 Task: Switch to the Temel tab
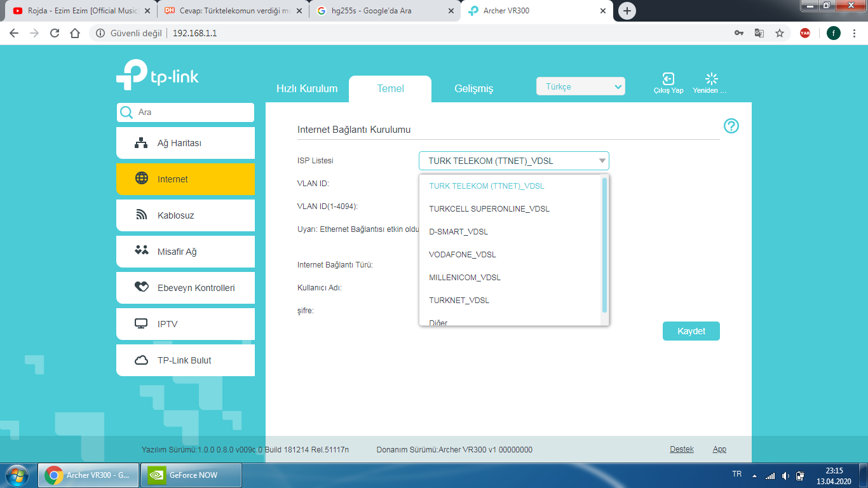[390, 89]
